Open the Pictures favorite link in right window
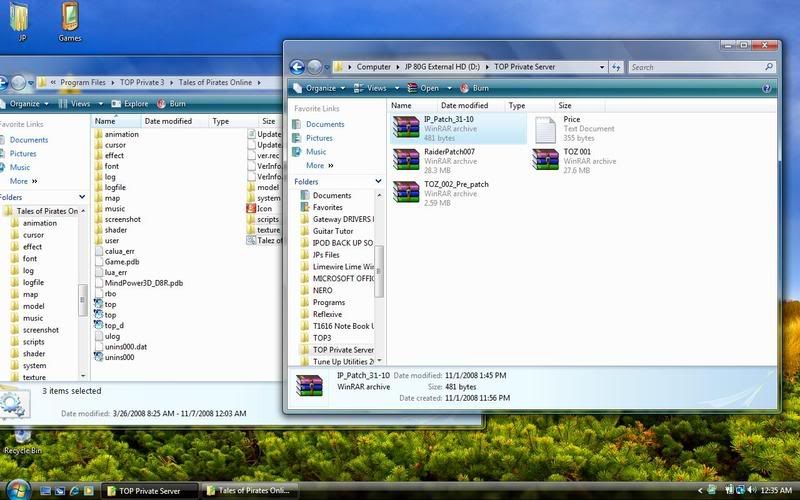This screenshot has width=800, height=500. pos(319,138)
